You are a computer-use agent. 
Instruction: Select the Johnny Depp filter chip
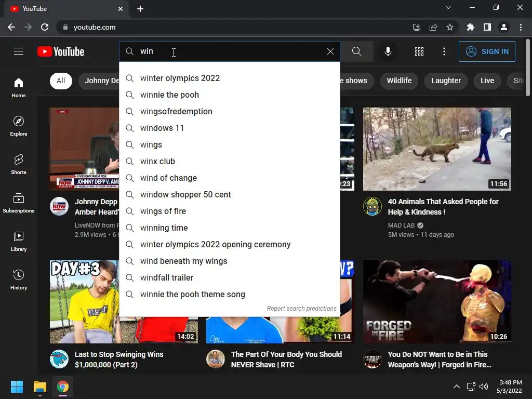click(99, 81)
